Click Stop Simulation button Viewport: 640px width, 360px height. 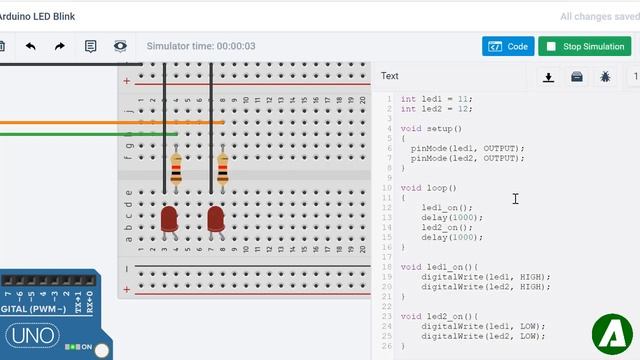584,47
